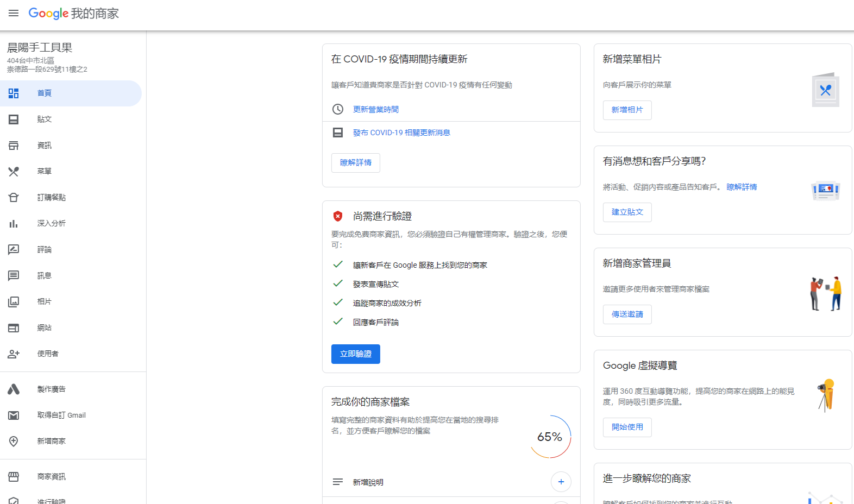Open 深入分析 bar chart icon
The image size is (854, 504).
[x=14, y=224]
